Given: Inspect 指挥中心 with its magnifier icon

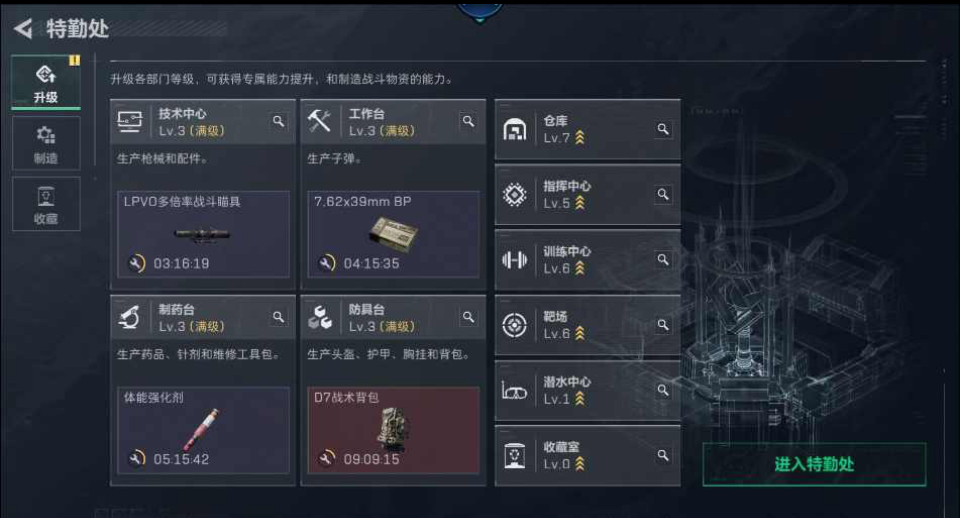Looking at the screenshot, I should (x=663, y=194).
